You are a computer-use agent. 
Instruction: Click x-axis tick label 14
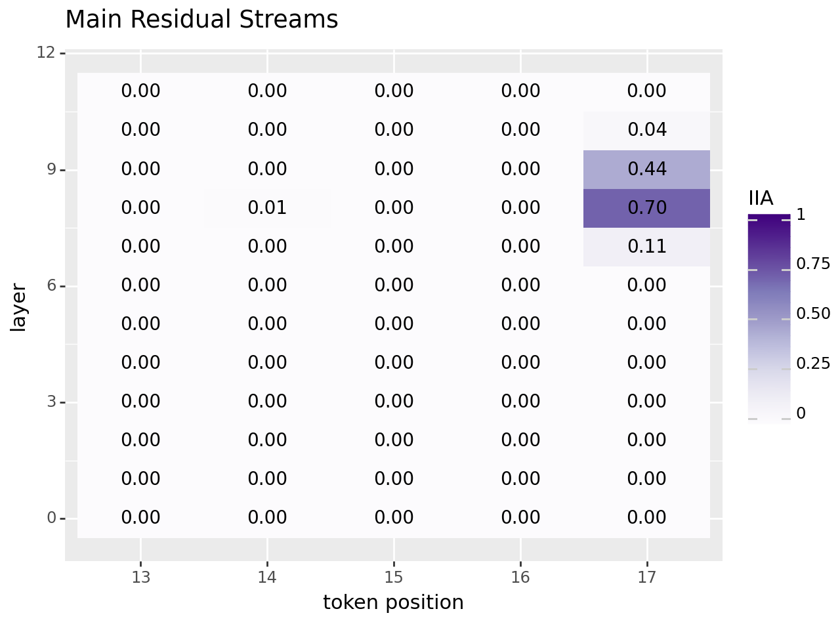267,577
